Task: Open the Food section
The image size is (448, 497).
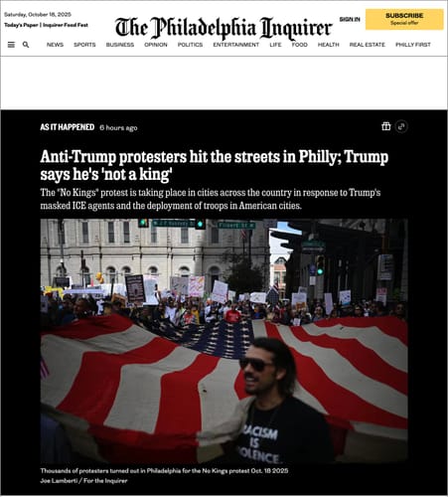Action: [300, 45]
